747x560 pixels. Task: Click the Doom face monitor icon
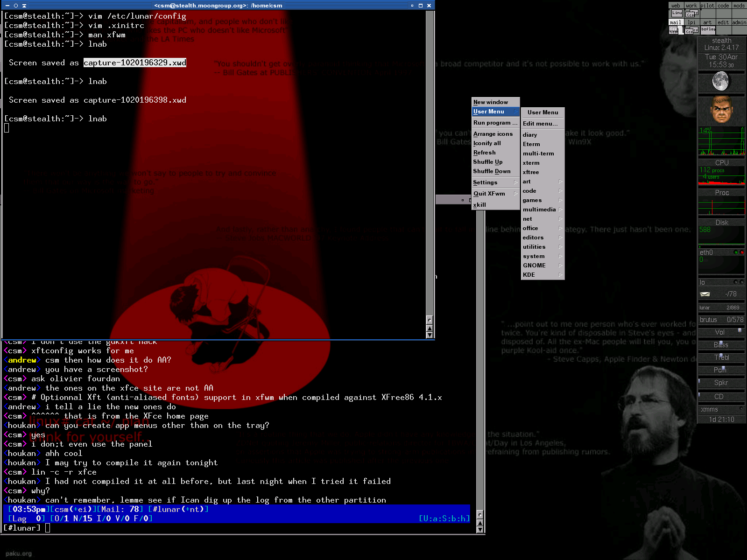click(721, 110)
